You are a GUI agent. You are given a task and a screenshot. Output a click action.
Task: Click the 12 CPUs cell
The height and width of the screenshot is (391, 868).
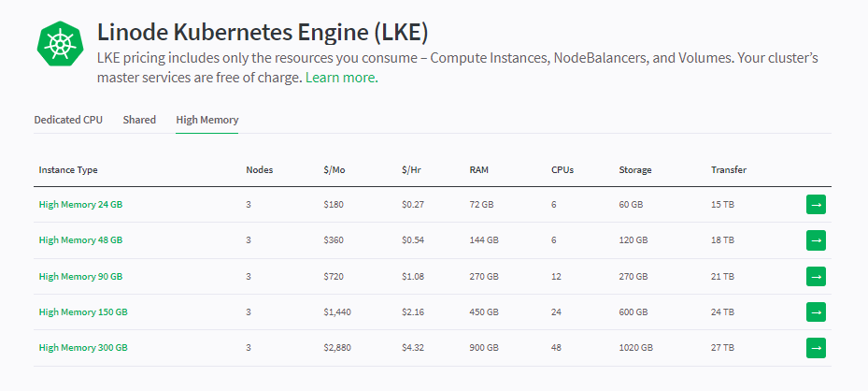[556, 276]
